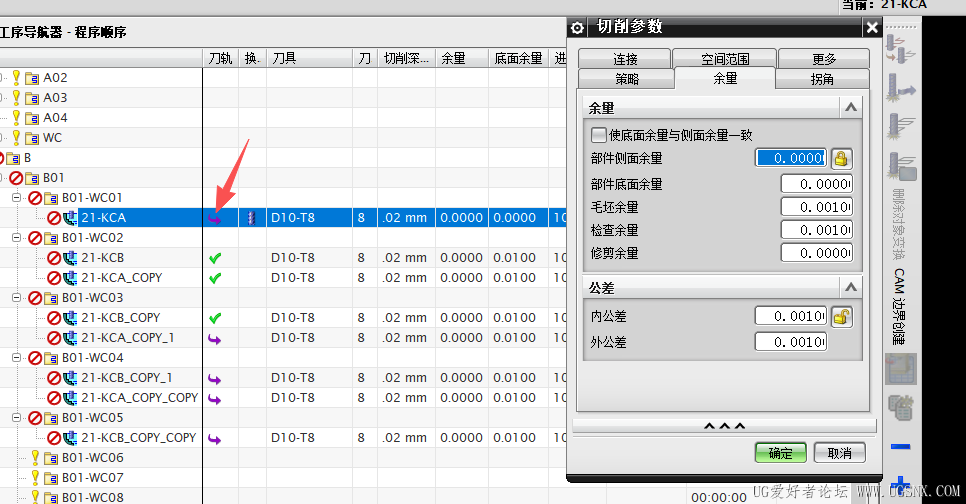Click the purple arrow in the 21-KCB_COPY_COPY row
The height and width of the screenshot is (504, 966).
click(x=214, y=439)
